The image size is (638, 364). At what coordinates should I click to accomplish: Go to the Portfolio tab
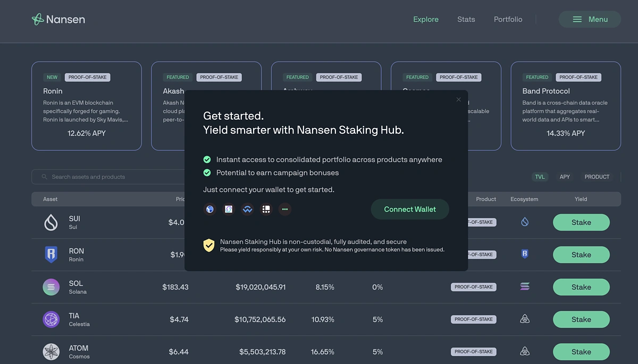[x=508, y=19]
